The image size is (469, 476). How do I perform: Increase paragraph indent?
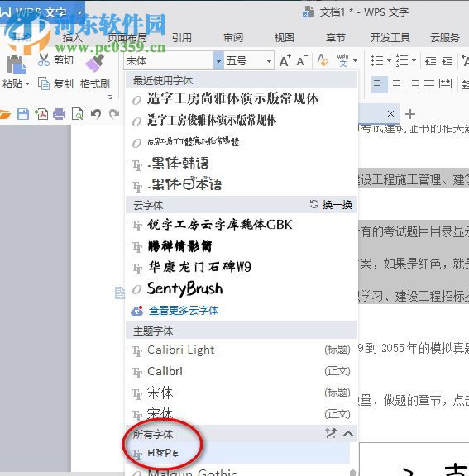click(447, 60)
